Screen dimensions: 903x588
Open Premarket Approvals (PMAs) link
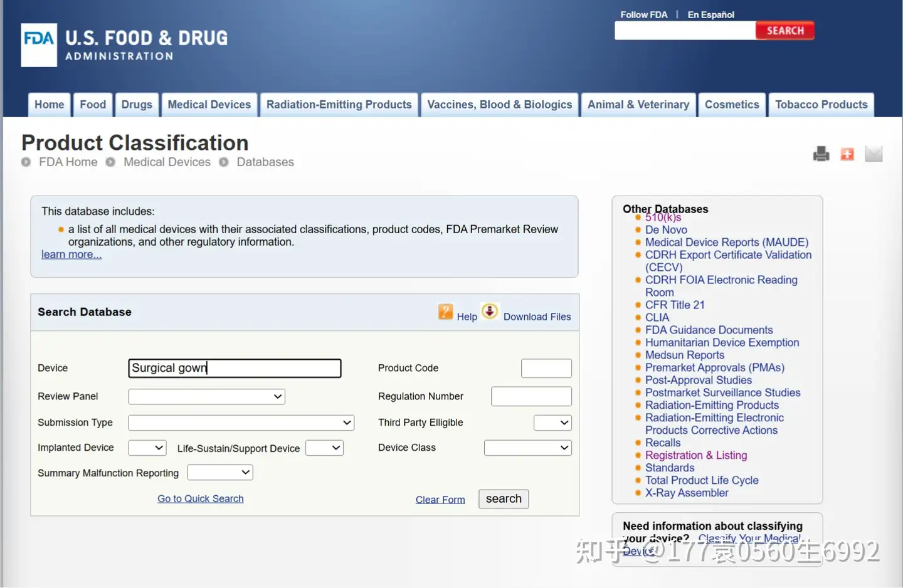click(715, 368)
